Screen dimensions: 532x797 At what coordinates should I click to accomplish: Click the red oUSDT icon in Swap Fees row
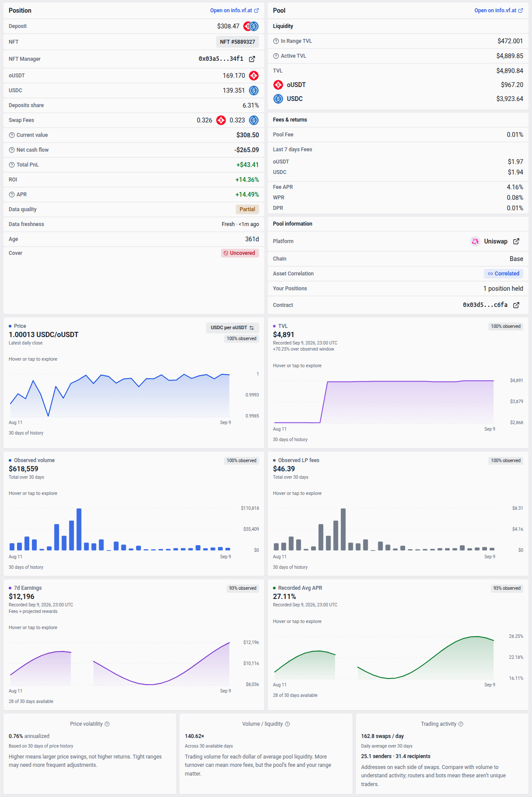tap(221, 120)
